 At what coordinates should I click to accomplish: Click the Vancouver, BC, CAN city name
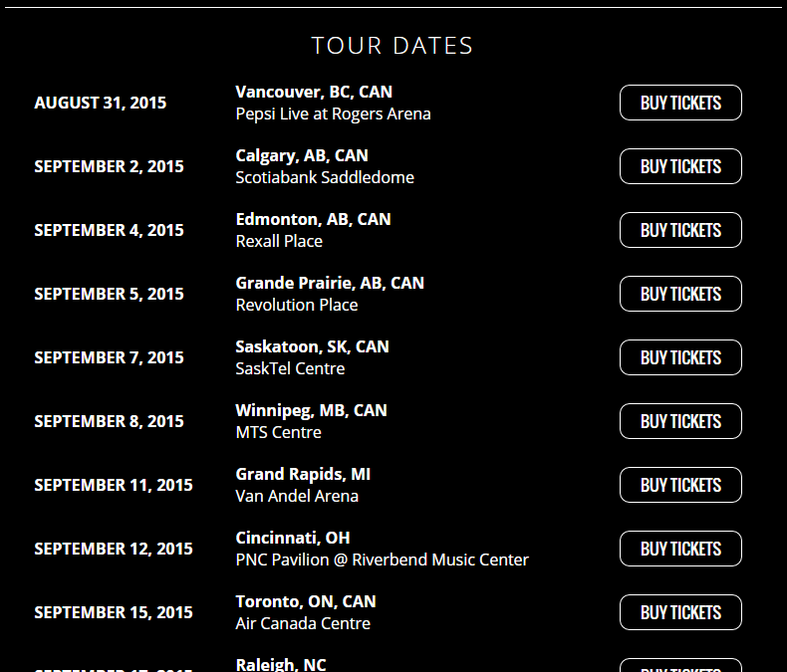click(x=314, y=92)
